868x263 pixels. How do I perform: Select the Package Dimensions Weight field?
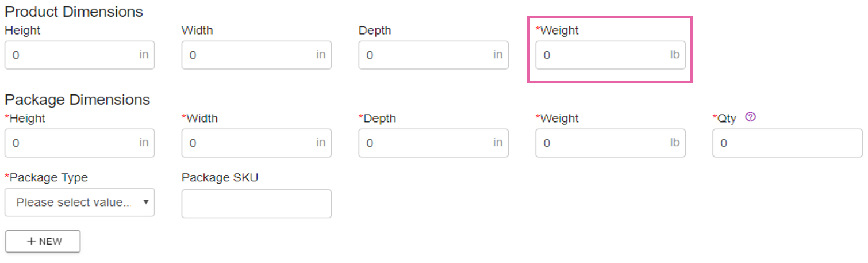point(610,143)
